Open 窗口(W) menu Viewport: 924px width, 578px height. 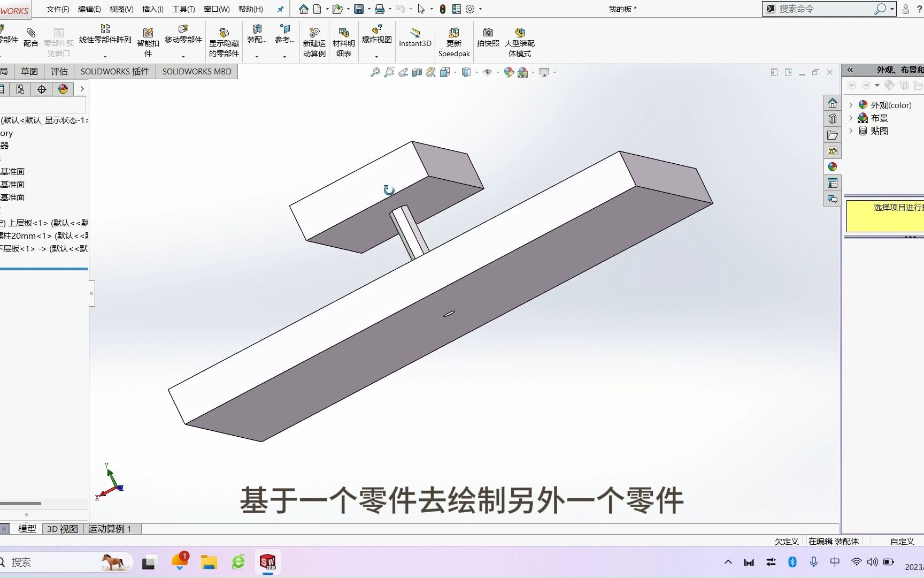click(217, 9)
